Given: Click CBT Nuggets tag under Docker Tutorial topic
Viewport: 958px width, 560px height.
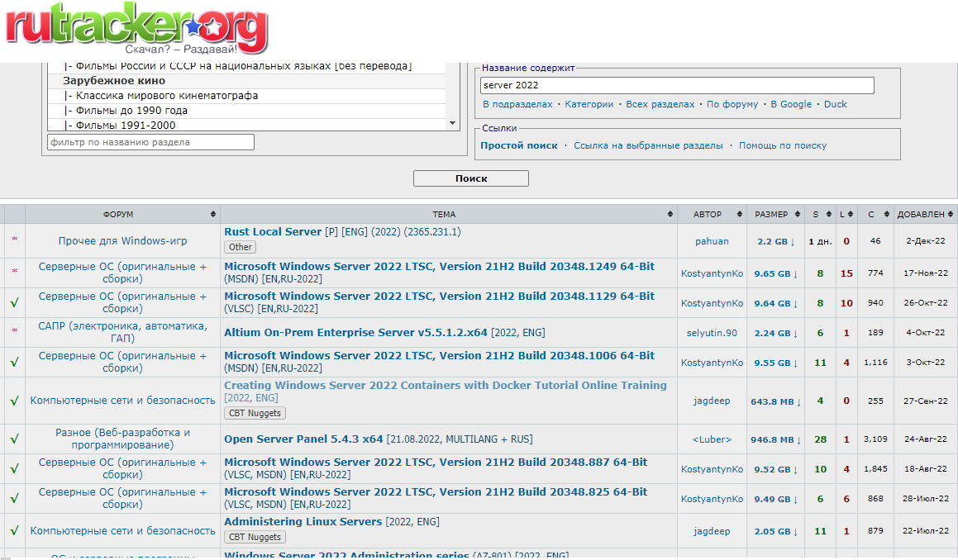Looking at the screenshot, I should pyautogui.click(x=255, y=414).
